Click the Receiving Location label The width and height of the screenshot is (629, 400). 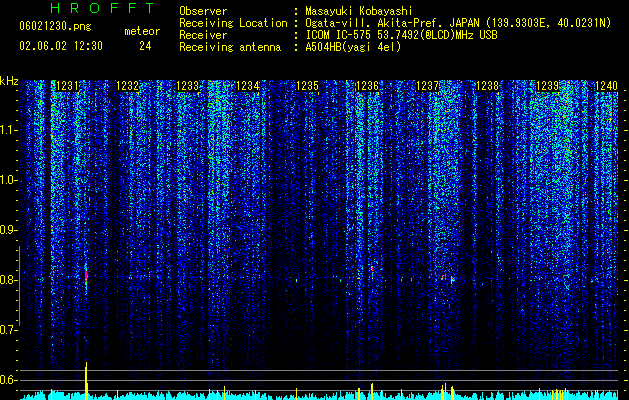tap(233, 23)
